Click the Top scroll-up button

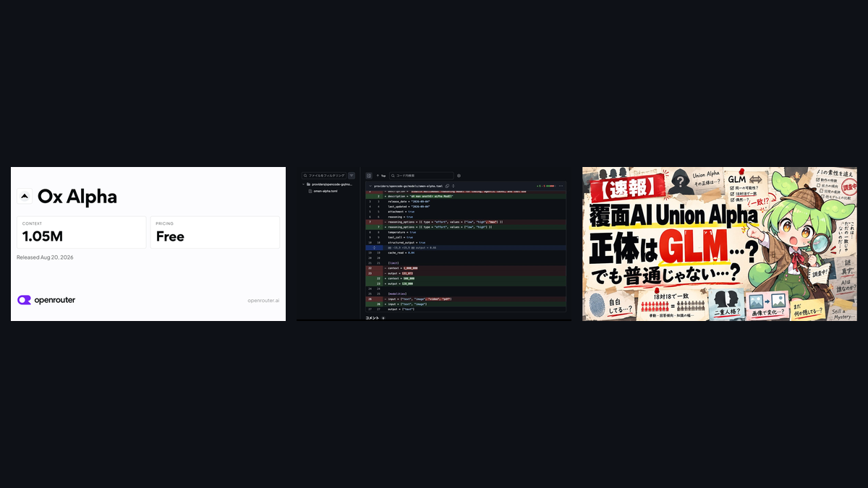pos(381,176)
